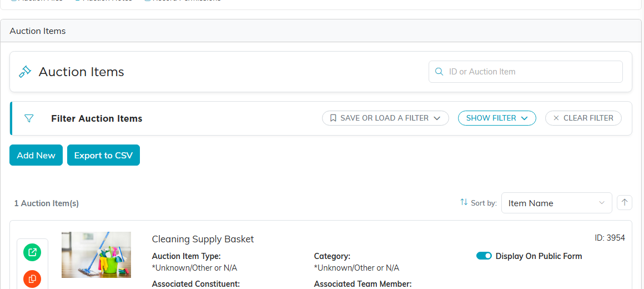
Task: Expand the Show Filter panel
Action: click(x=497, y=118)
